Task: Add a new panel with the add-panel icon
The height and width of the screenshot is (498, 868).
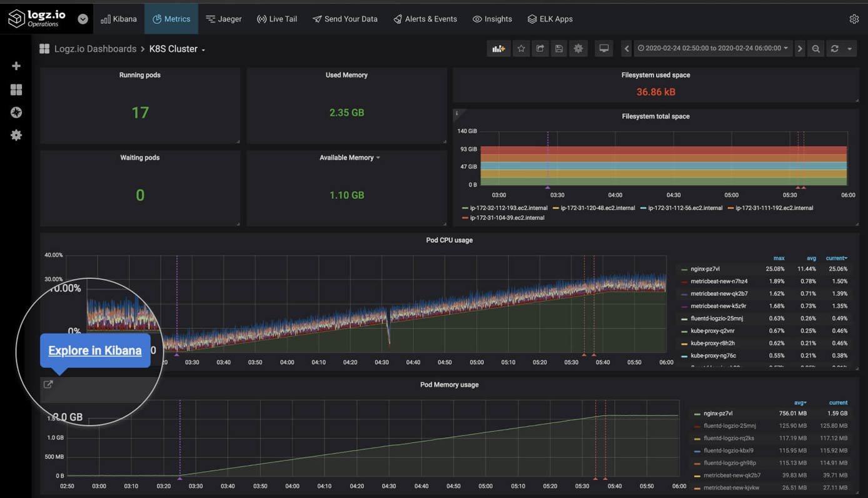Action: [498, 48]
